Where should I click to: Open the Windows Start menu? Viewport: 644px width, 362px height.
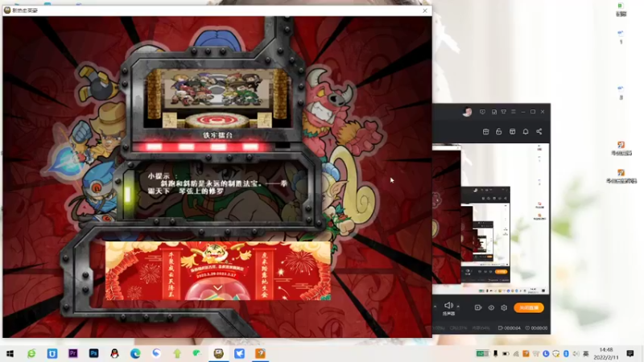(x=10, y=353)
